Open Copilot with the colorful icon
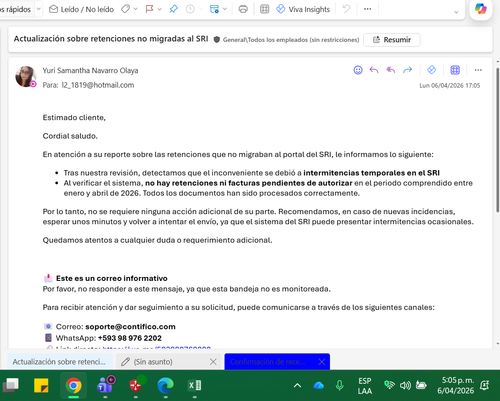 481,8
